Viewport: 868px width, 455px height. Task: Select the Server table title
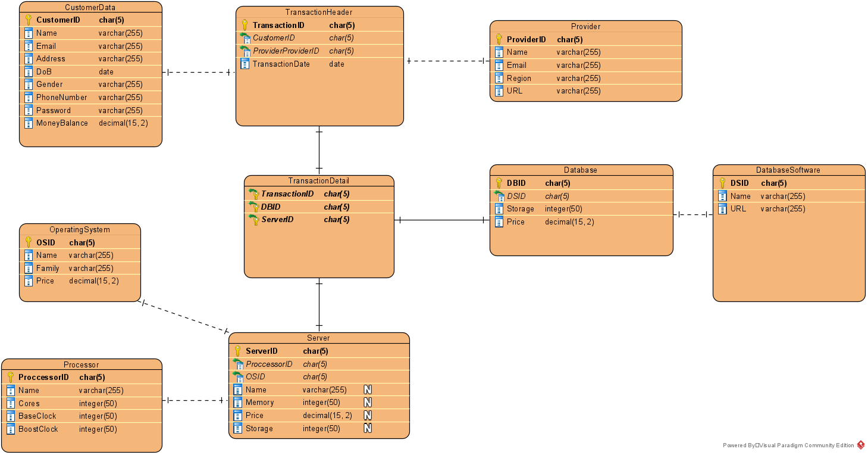coord(319,338)
